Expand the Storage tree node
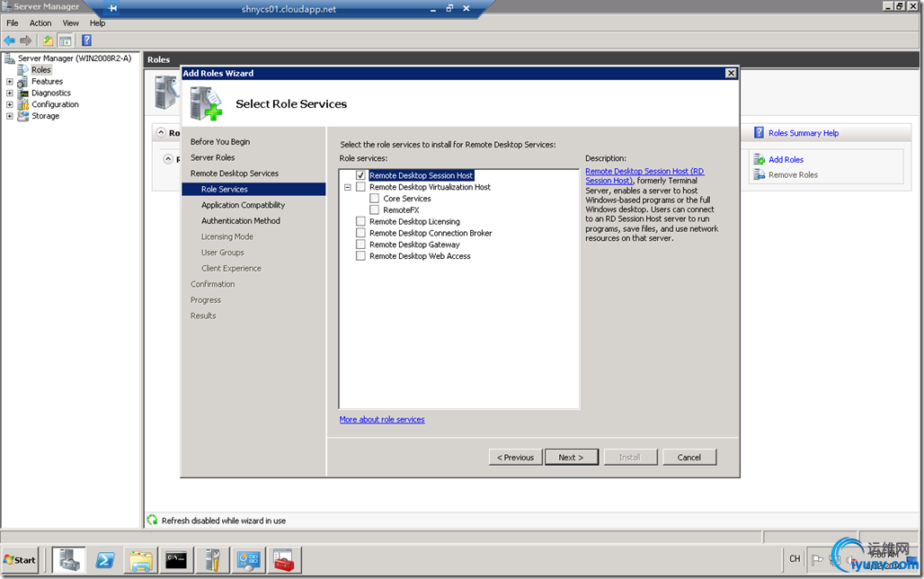The image size is (924, 579). pos(9,116)
